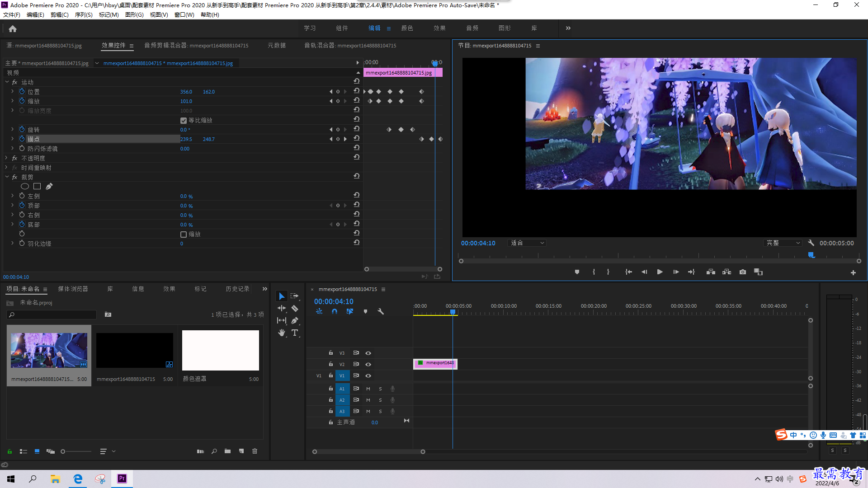Select the Track Select Forward tool
This screenshot has width=868, height=488.
click(295, 296)
